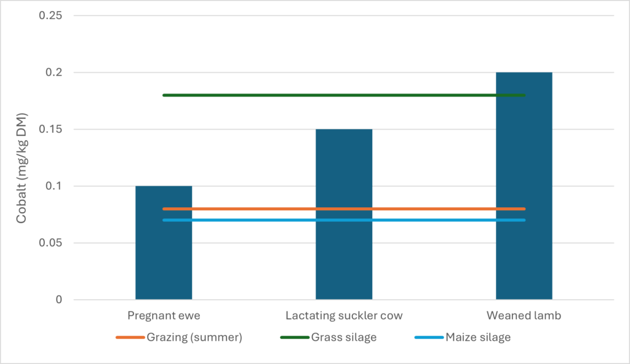Click the Weaned lamb axis label
This screenshot has width=630, height=364.
524,316
